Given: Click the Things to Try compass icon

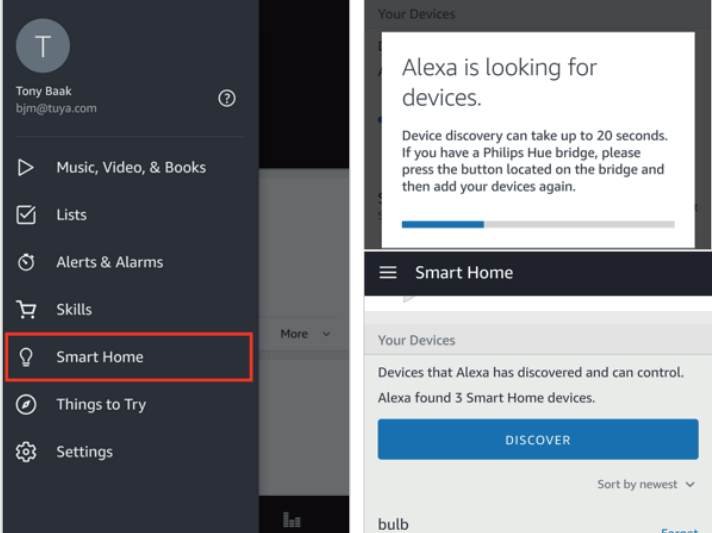Looking at the screenshot, I should pyautogui.click(x=27, y=404).
